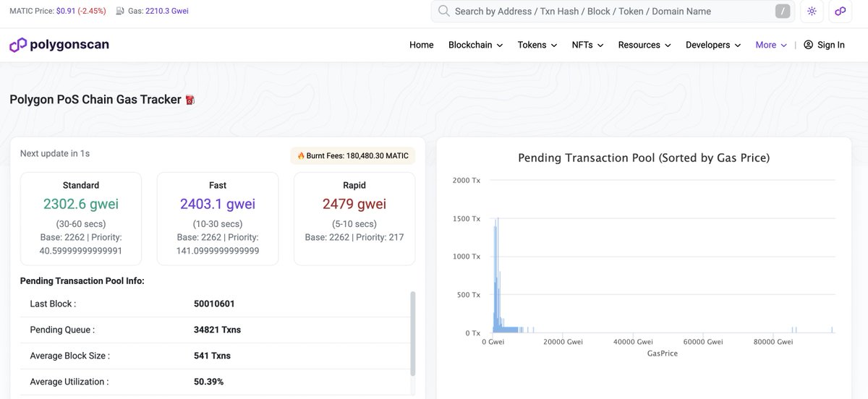Viewport: 868px width, 399px height.
Task: Click the Pending Transaction Pool chart title
Action: tap(644, 158)
